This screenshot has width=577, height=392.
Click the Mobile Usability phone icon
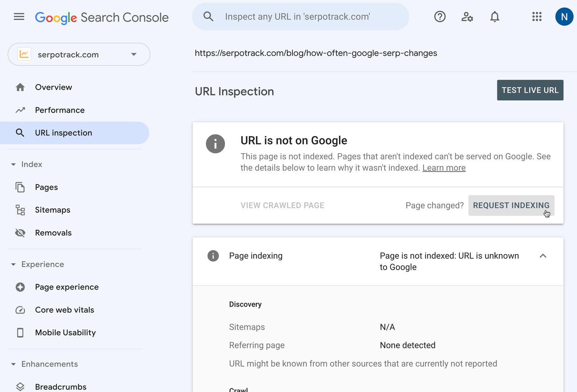20,332
